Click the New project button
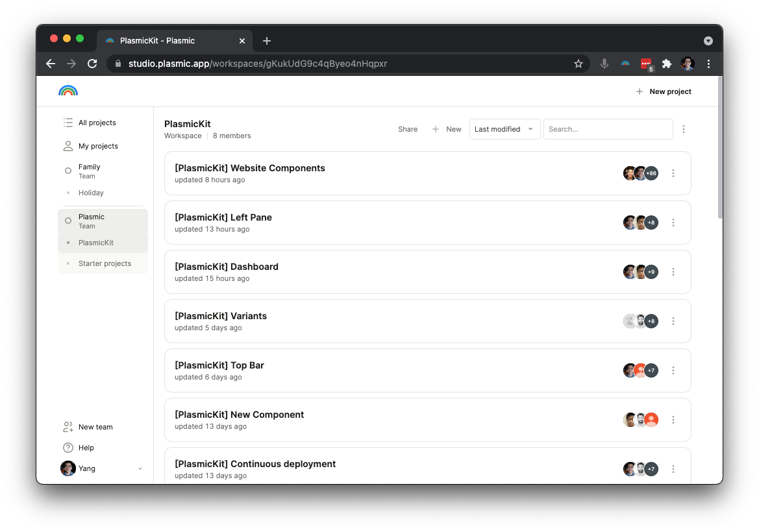The height and width of the screenshot is (532, 759). click(664, 91)
